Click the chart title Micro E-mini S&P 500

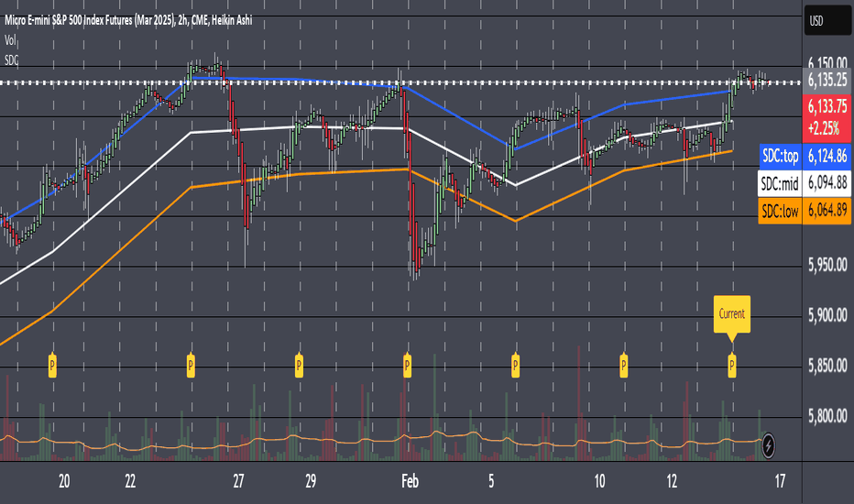[x=128, y=21]
